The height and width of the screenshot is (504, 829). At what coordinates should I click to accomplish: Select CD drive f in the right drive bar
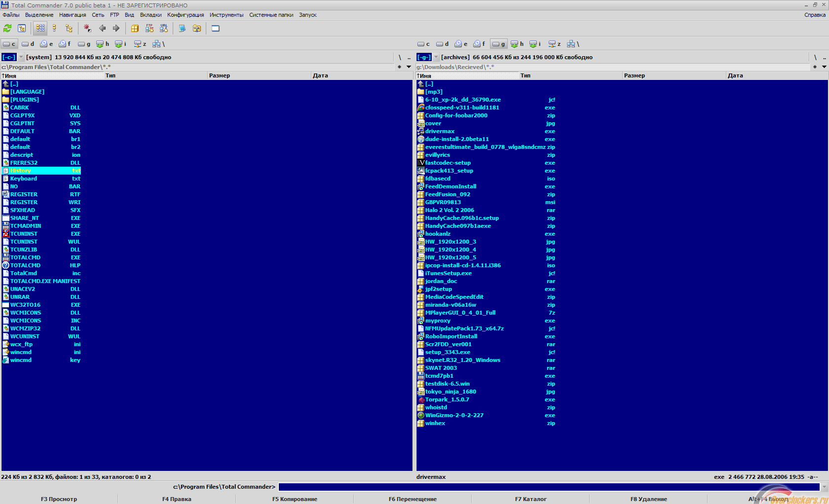(x=480, y=44)
